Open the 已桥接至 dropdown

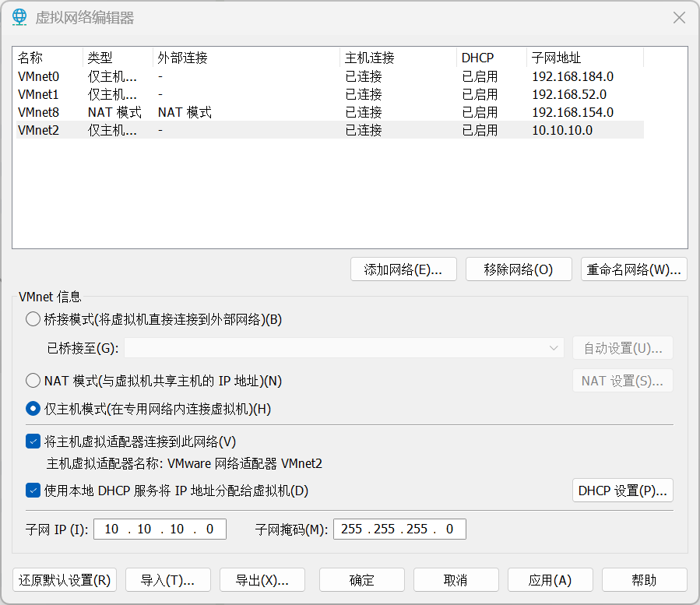343,348
